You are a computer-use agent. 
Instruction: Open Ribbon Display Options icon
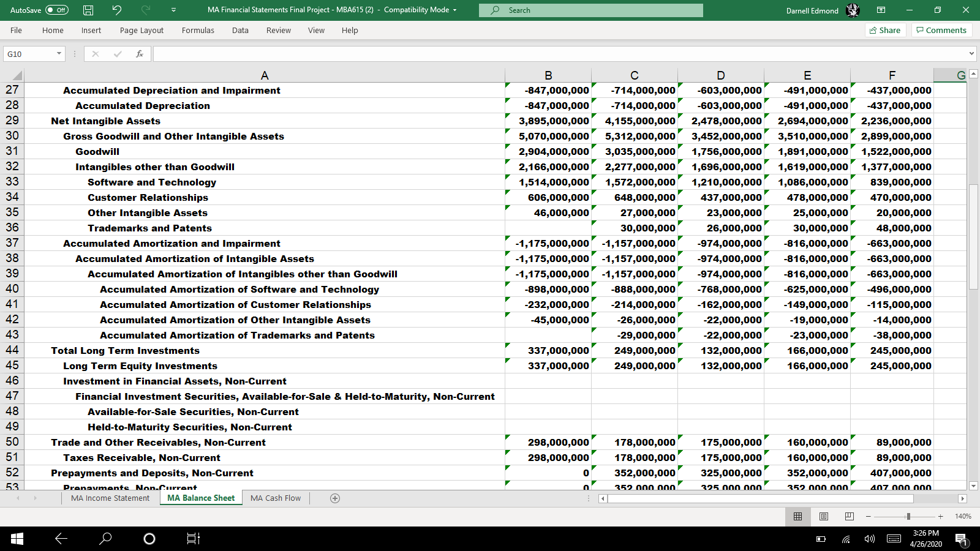tap(881, 10)
